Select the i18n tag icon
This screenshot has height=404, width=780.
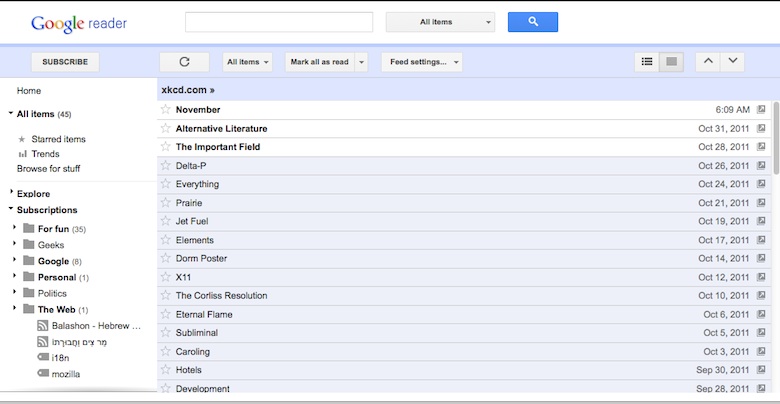43,357
